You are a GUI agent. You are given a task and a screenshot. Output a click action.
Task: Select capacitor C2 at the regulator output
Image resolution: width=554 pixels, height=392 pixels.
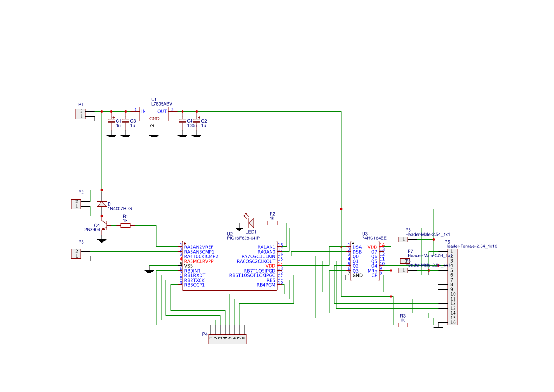[x=197, y=121]
